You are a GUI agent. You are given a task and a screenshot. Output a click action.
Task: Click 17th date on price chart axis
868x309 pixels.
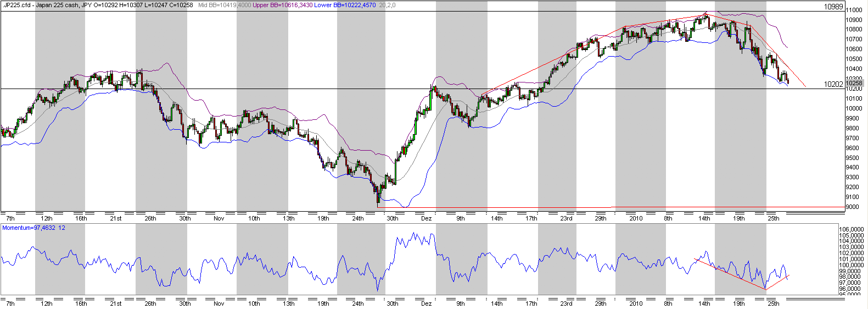click(x=531, y=218)
